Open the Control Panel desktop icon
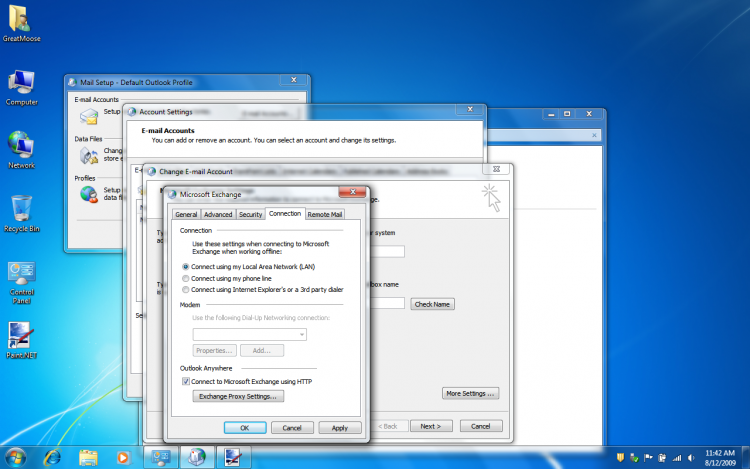This screenshot has height=469, width=750. click(22, 282)
